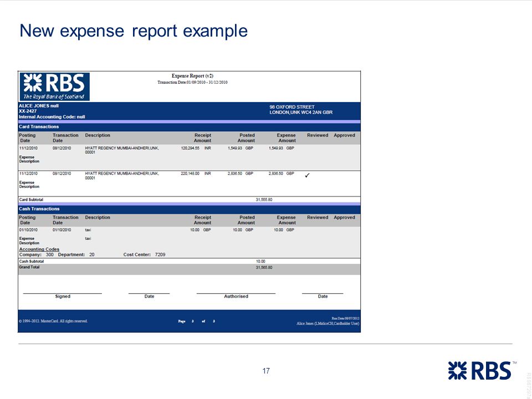Click the card number 'XX-2427'
This screenshot has height=399, width=532.
pos(28,111)
